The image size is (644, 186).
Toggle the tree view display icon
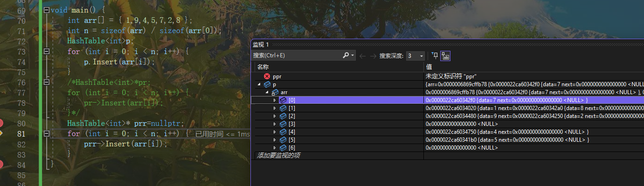(445, 56)
